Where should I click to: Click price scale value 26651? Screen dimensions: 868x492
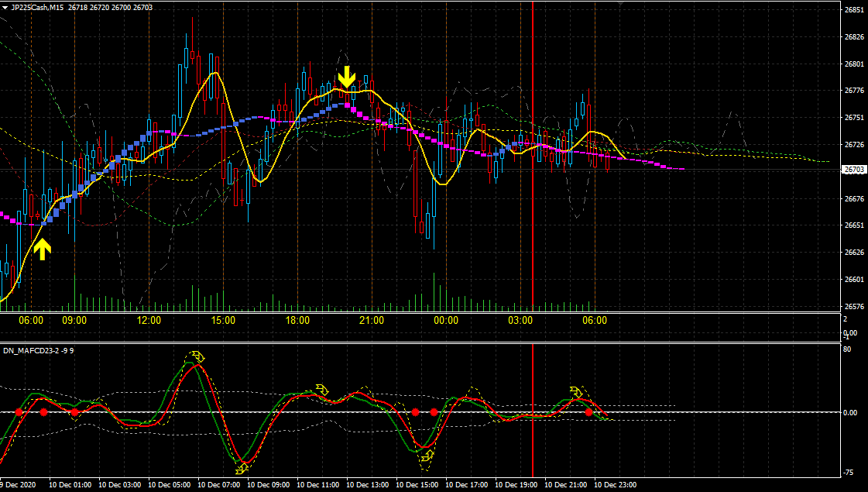click(854, 225)
